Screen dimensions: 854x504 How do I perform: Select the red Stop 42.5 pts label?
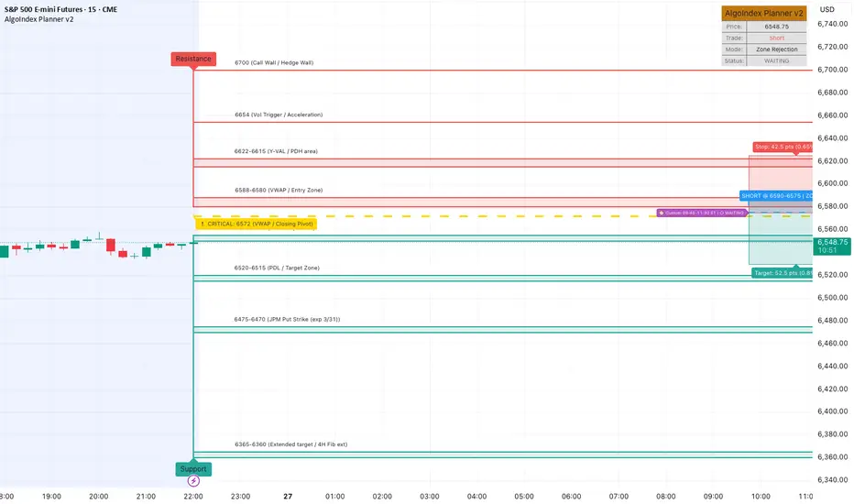point(783,148)
